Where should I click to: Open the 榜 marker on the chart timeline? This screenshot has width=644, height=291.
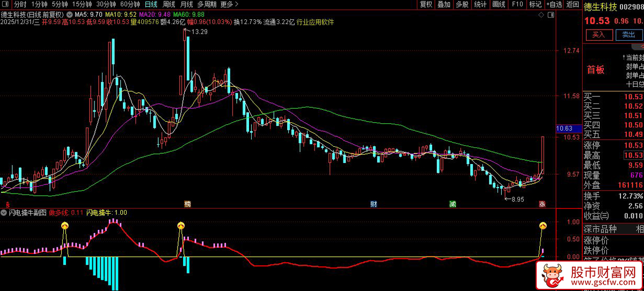tap(187, 204)
